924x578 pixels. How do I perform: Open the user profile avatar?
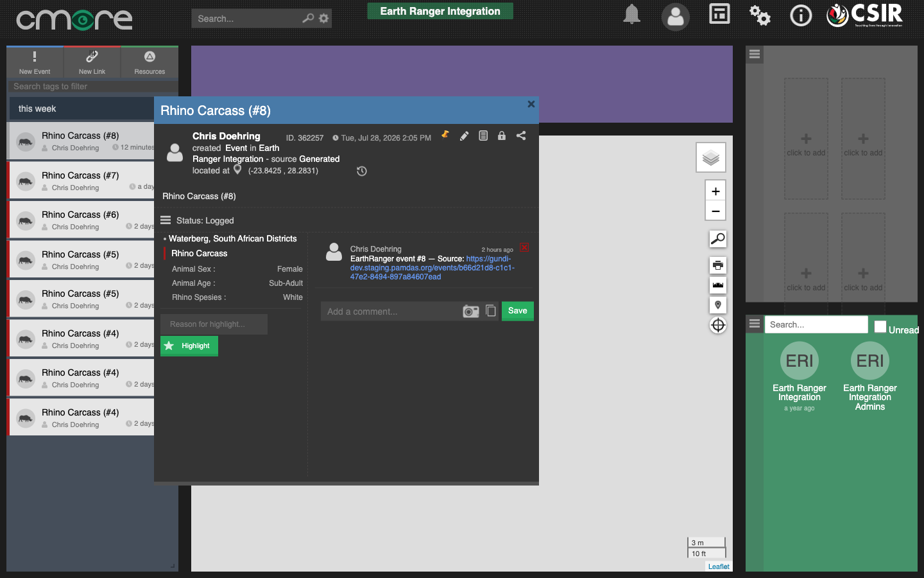tap(676, 17)
